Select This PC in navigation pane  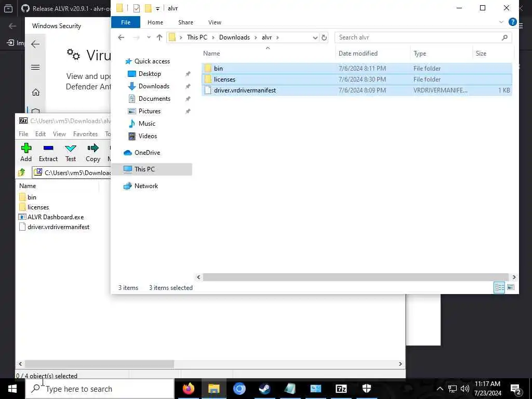151,169
